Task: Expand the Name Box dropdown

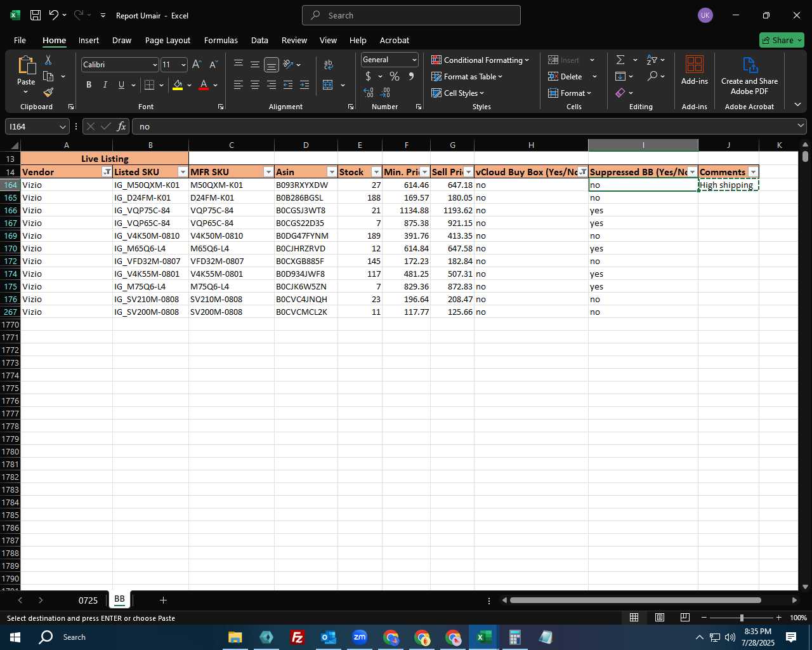Action: click(62, 126)
